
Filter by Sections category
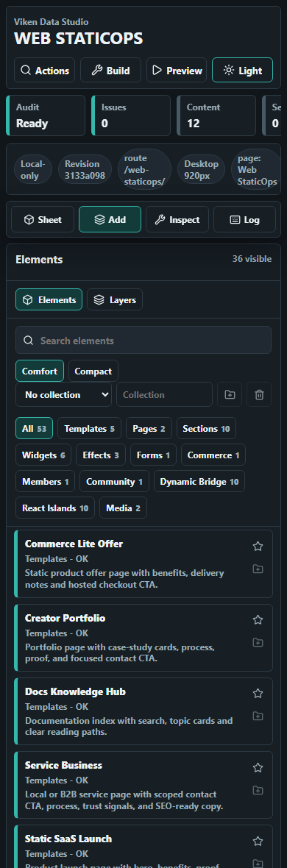(x=206, y=428)
